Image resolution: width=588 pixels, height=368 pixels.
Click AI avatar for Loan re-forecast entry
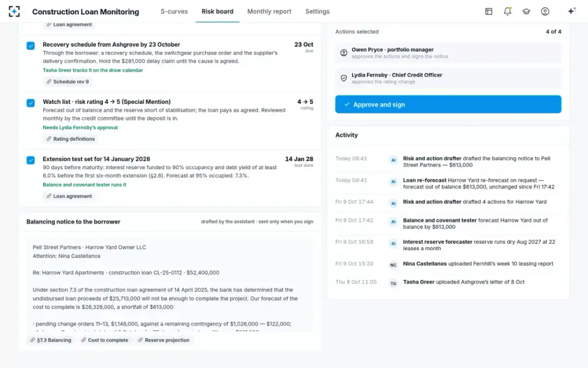click(x=393, y=182)
